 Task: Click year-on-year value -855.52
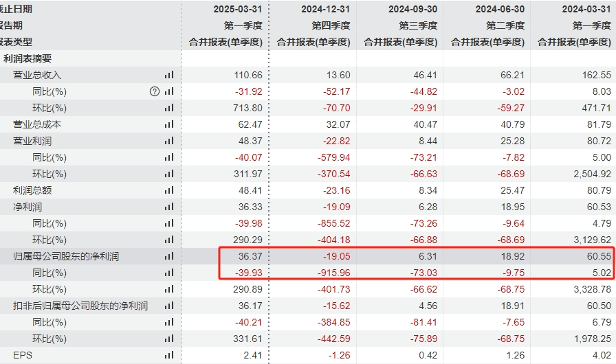pyautogui.click(x=334, y=223)
